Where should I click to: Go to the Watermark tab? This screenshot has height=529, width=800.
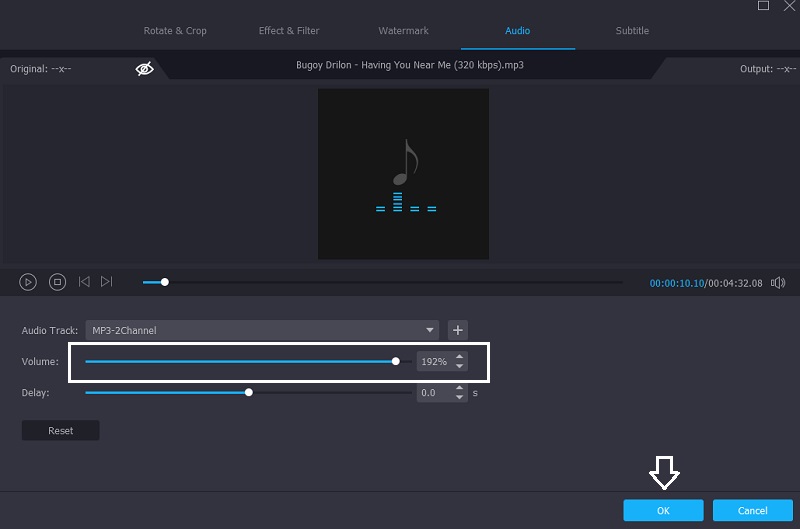coord(404,31)
